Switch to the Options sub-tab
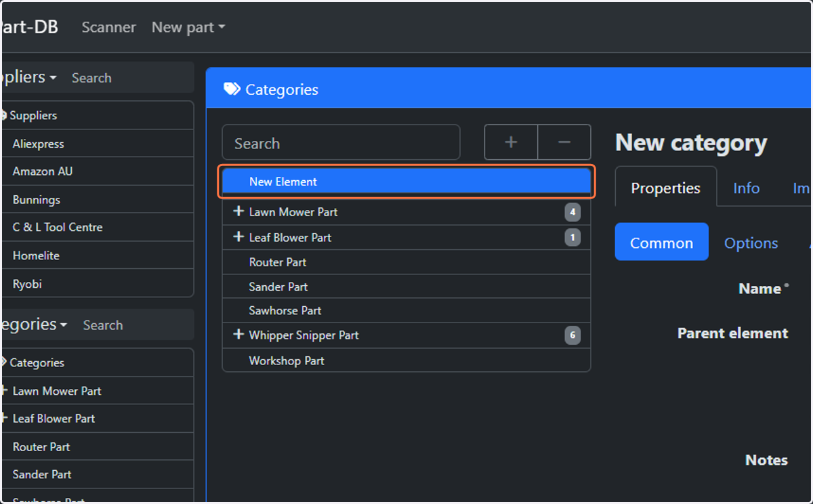 751,243
